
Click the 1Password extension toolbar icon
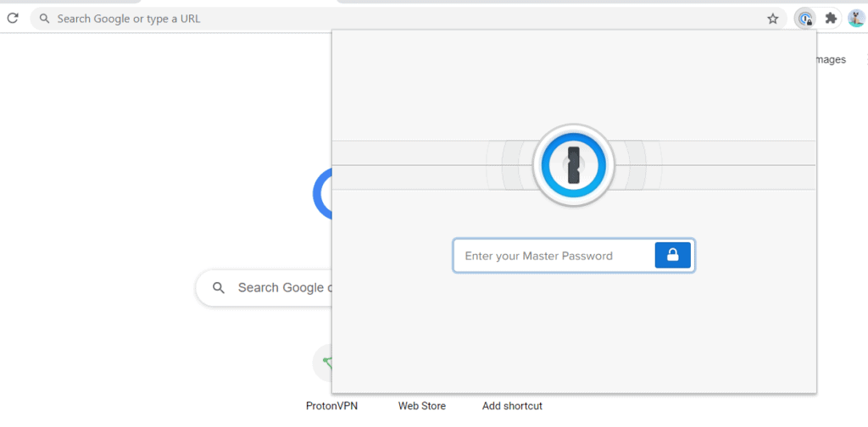tap(805, 19)
